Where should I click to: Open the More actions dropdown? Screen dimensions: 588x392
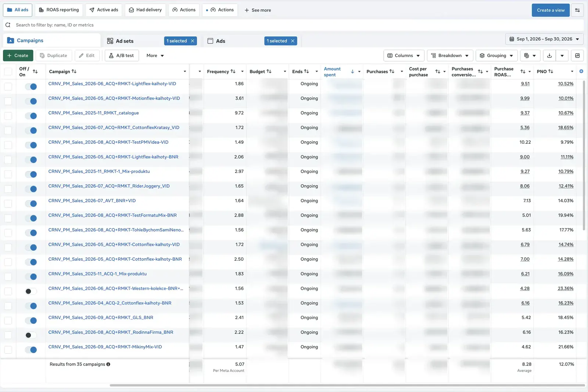point(155,56)
